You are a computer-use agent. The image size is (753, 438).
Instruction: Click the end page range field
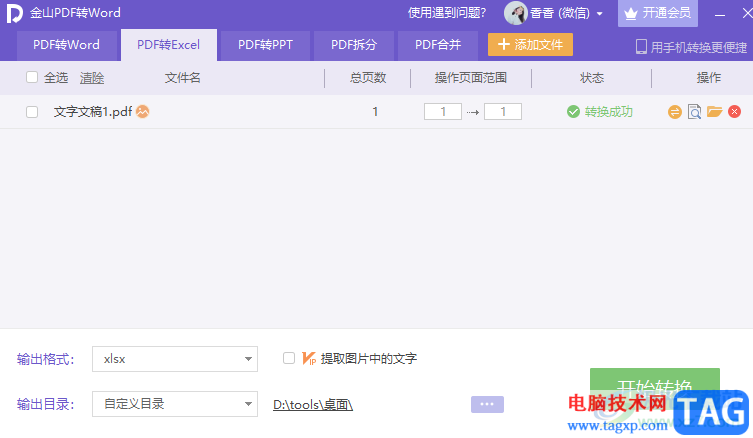[x=503, y=112]
